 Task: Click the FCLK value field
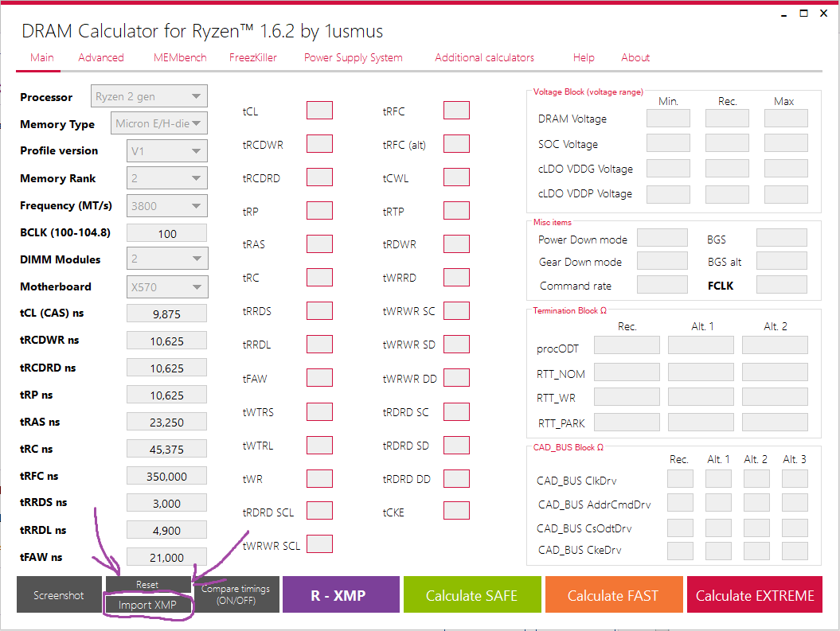pos(782,284)
